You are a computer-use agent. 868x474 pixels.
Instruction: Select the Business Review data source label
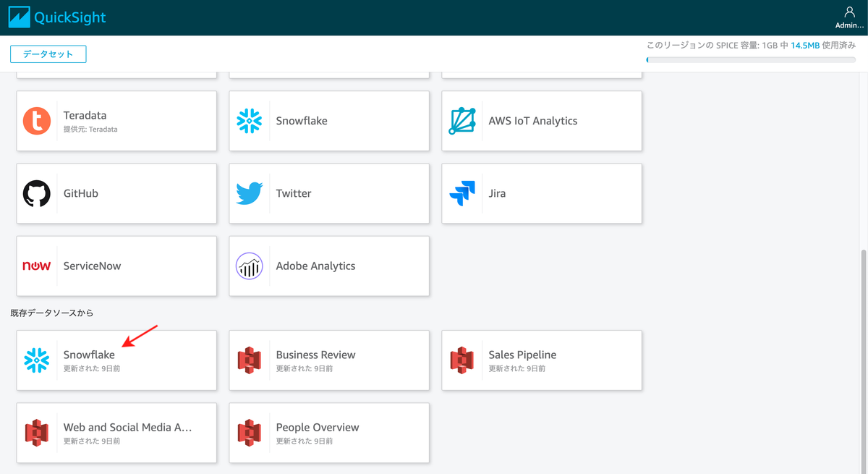(x=316, y=355)
